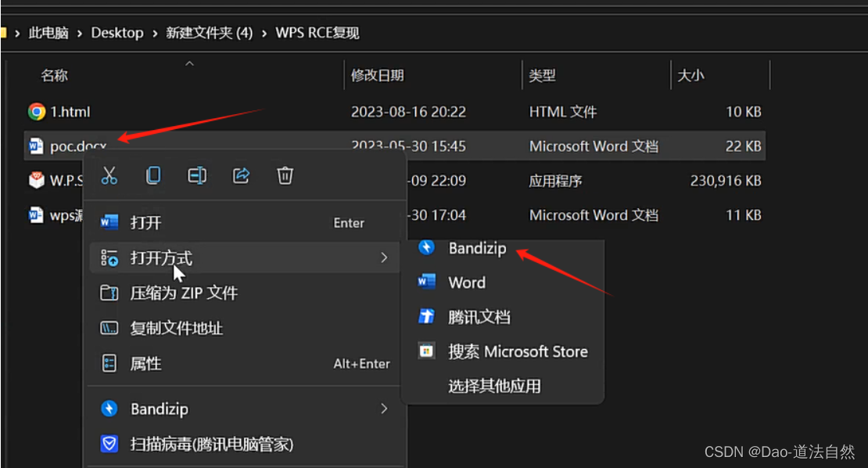Screen dimensions: 868x468
Task: Click WPS RCE复现 in the breadcrumb
Action: click(x=317, y=33)
